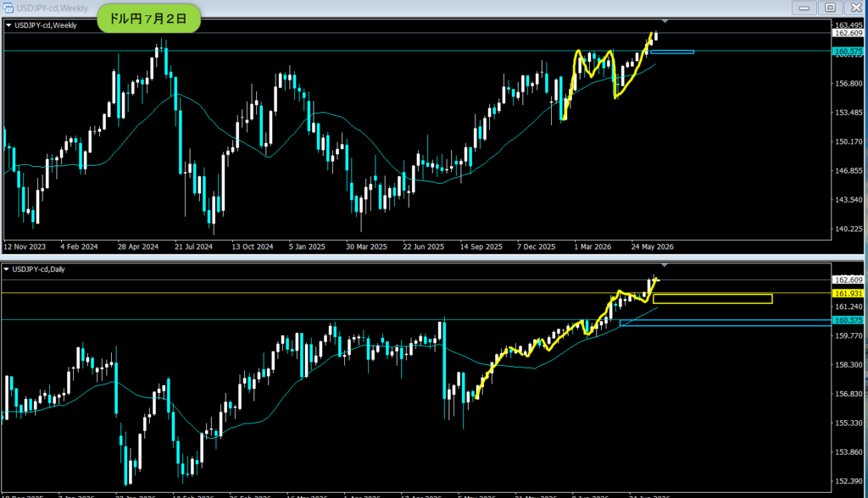Open the USDJPY-cd,Daily chart dropdown triangle
Viewport: 868px width, 498px height.
click(x=6, y=269)
